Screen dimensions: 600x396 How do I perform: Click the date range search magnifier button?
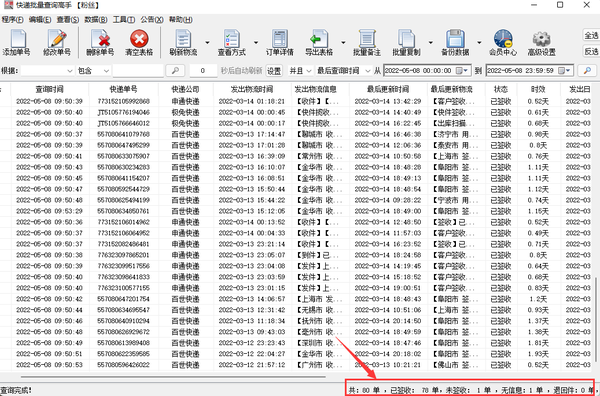tap(587, 70)
